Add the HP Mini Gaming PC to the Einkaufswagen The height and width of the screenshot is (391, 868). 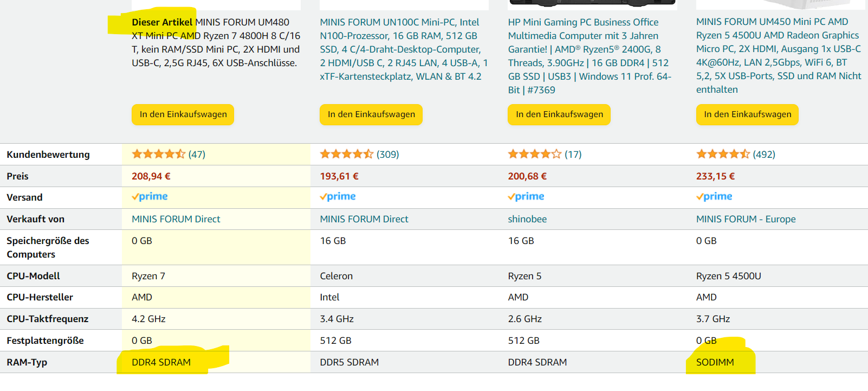tap(559, 114)
